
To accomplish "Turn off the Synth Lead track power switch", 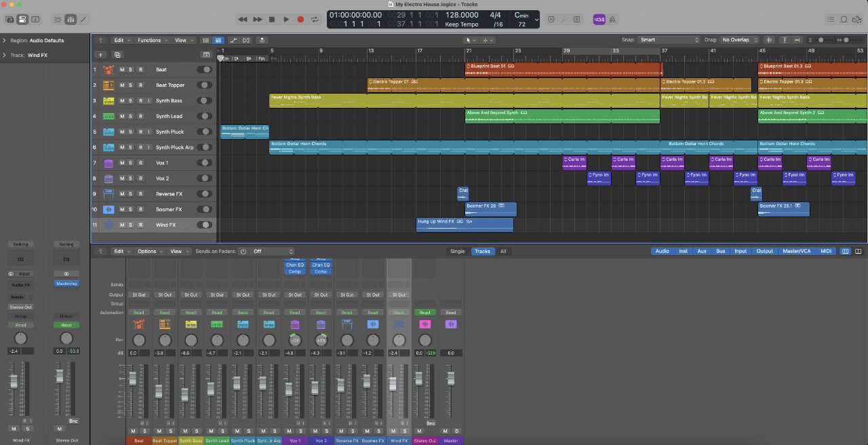I will (x=204, y=117).
